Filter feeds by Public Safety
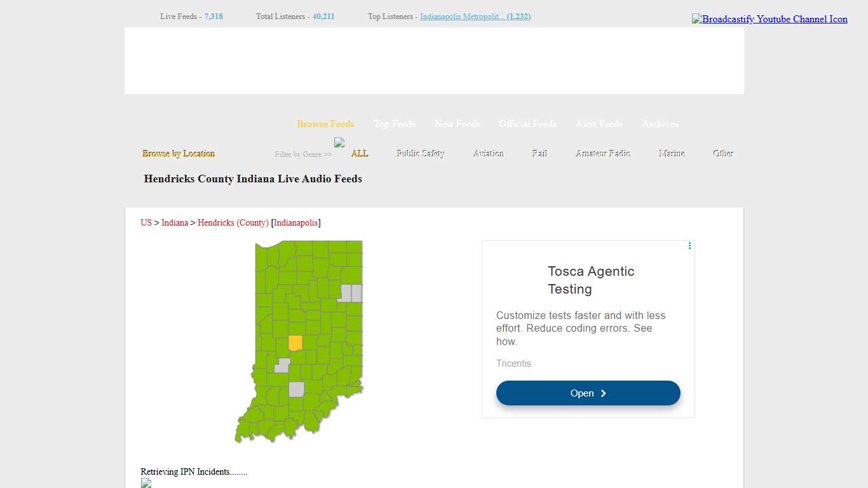The height and width of the screenshot is (488, 868). (x=421, y=152)
